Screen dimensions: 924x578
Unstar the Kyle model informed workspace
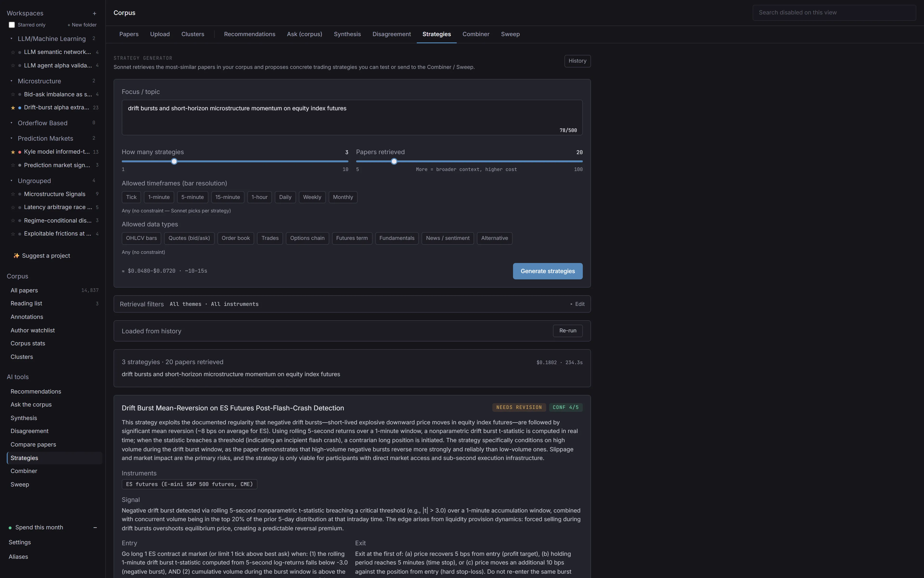[13, 152]
